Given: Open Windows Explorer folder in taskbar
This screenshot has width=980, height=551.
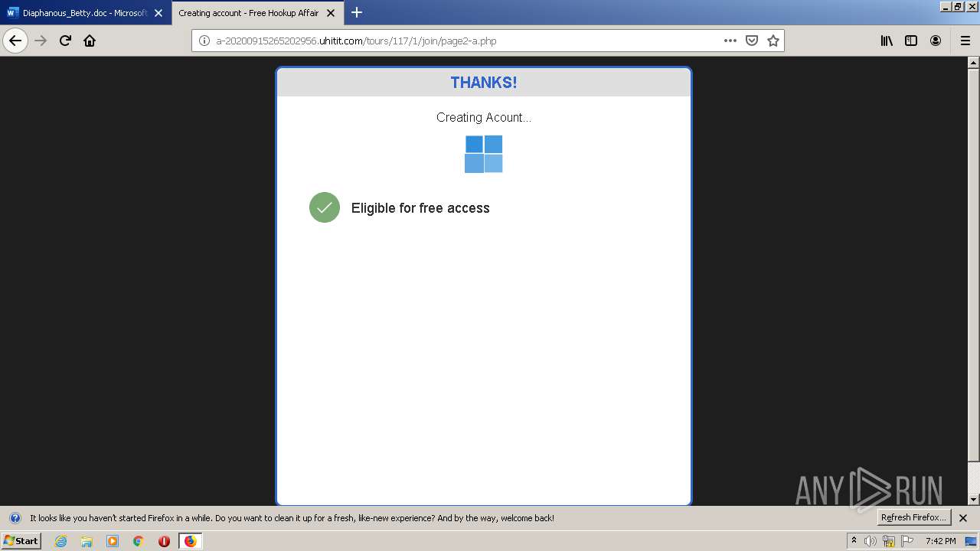Looking at the screenshot, I should tap(87, 541).
